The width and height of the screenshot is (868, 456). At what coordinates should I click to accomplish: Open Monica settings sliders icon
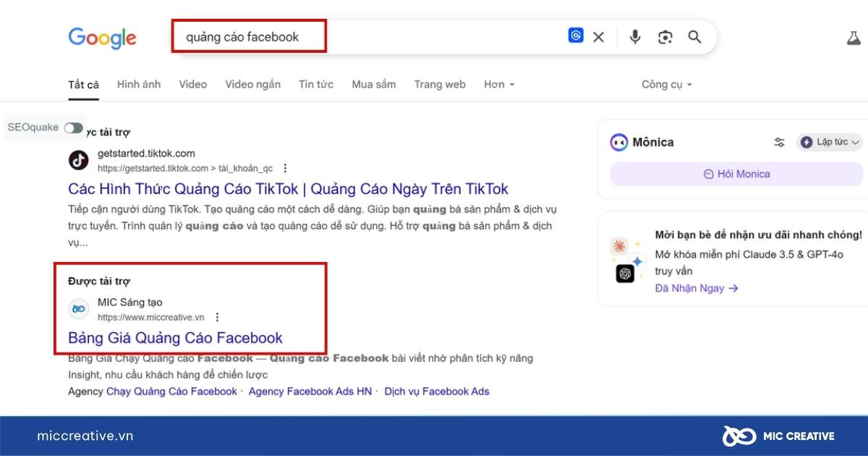(779, 142)
